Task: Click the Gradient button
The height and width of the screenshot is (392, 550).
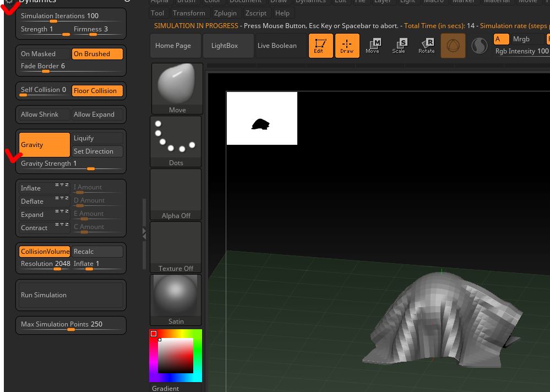Action: [165, 388]
